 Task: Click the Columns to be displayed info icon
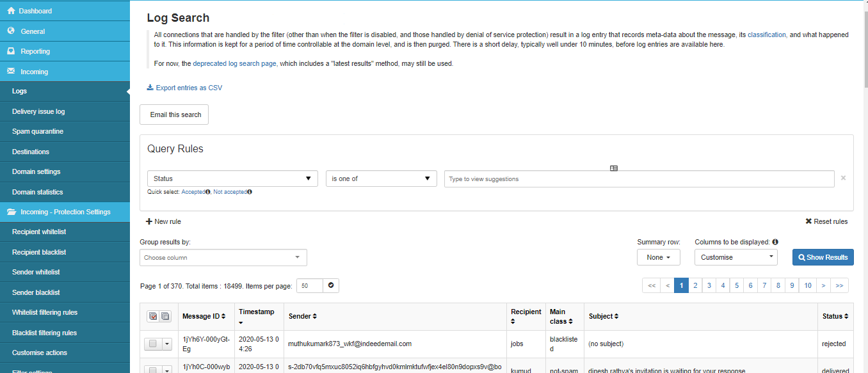[775, 242]
